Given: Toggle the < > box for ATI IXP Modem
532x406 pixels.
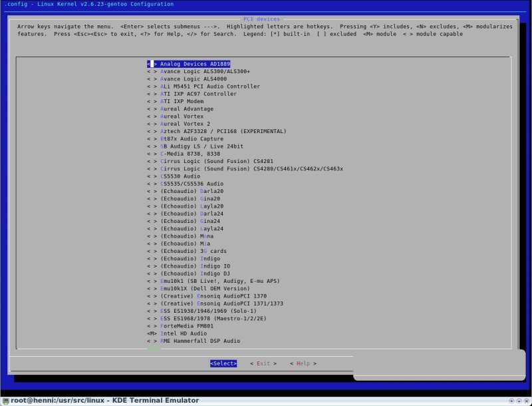Looking at the screenshot, I should (152, 101).
